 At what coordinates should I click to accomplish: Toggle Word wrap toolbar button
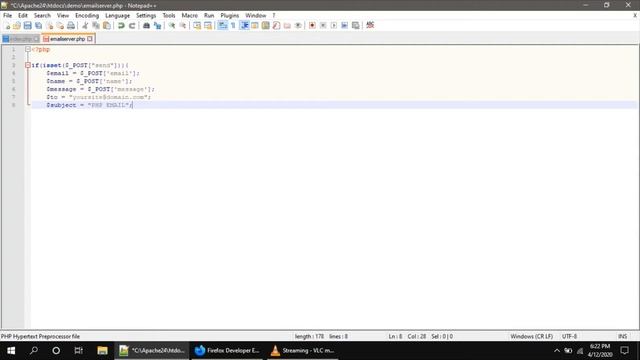(222, 26)
